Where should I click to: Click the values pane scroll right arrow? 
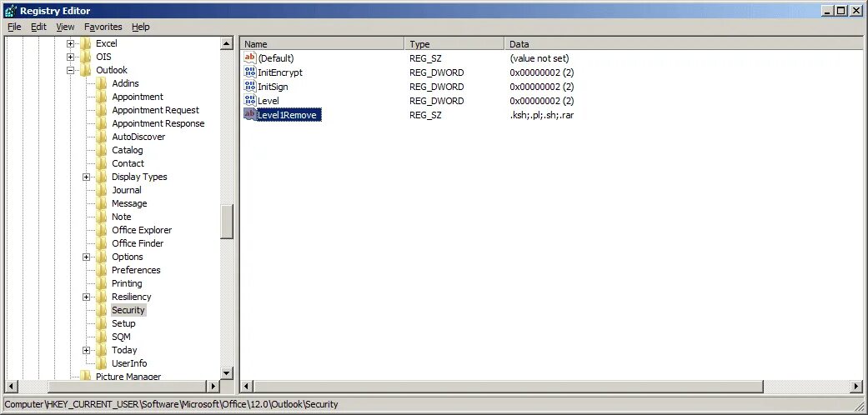(857, 386)
